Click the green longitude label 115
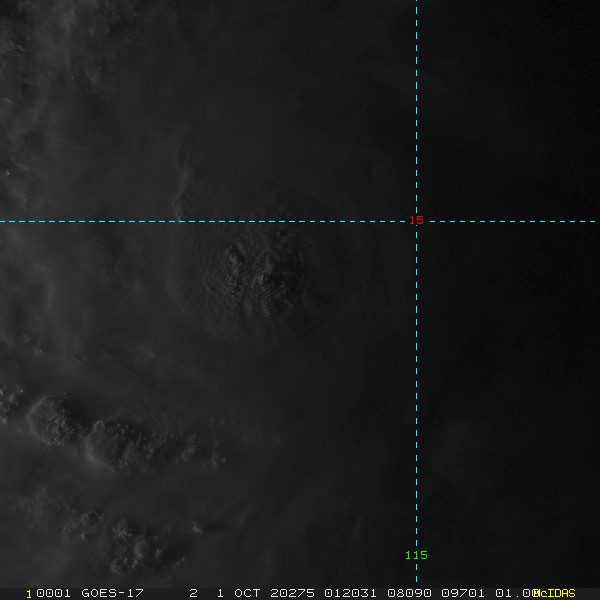This screenshot has height=600, width=600. click(x=416, y=555)
